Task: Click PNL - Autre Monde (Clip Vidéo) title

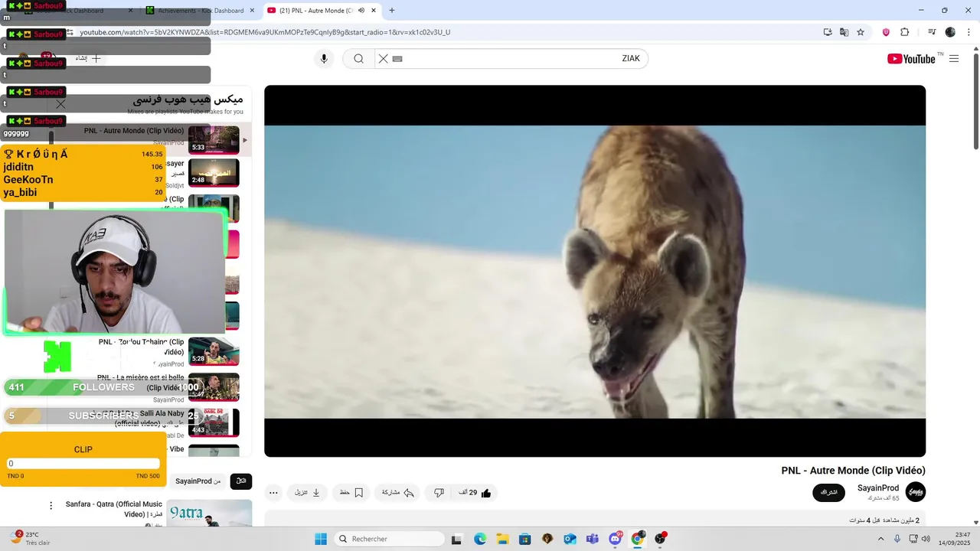Action: tap(853, 471)
